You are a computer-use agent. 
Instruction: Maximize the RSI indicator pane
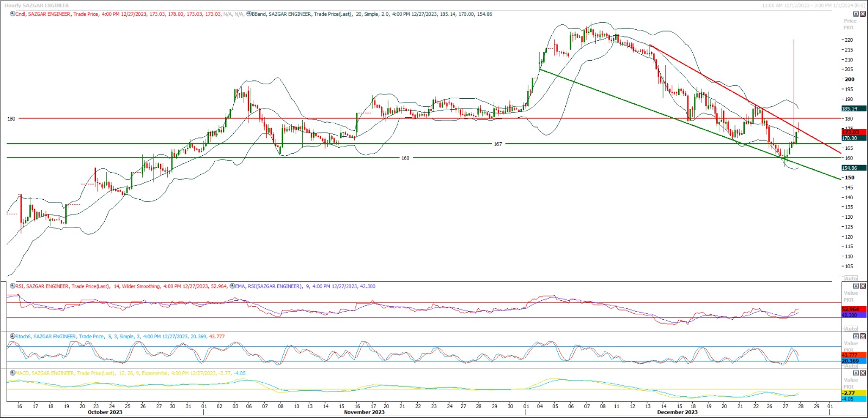pyautogui.click(x=856, y=286)
